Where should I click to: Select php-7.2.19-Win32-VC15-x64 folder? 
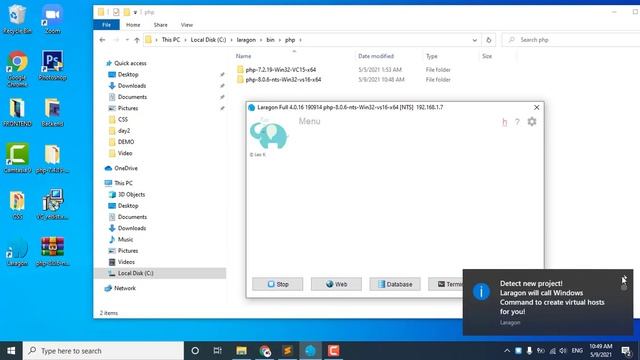coord(280,70)
